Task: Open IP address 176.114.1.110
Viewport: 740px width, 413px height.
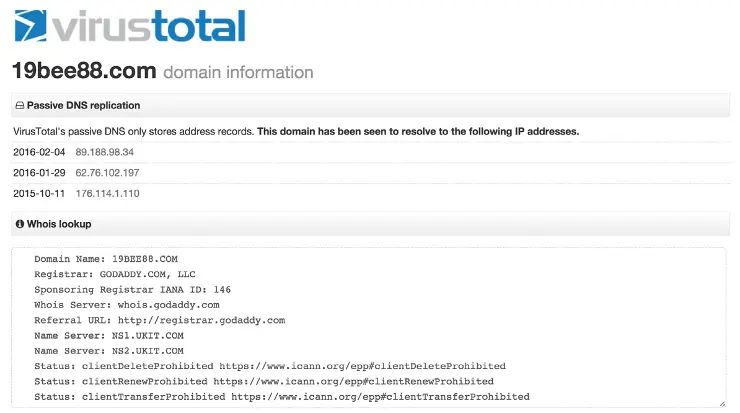Action: point(107,192)
